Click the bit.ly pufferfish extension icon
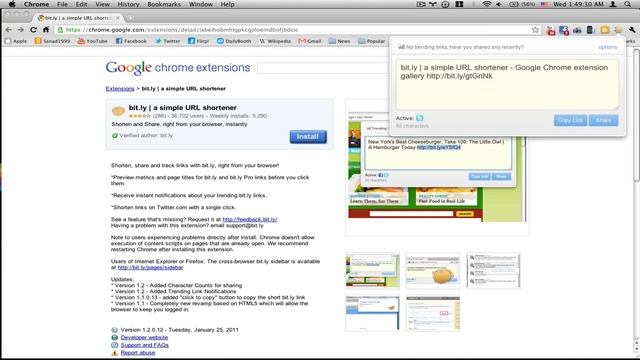 coord(618,30)
